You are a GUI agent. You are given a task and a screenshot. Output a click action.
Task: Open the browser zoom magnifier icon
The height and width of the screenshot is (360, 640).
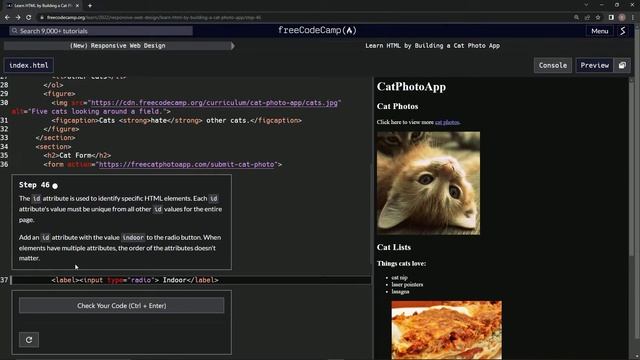pos(576,18)
